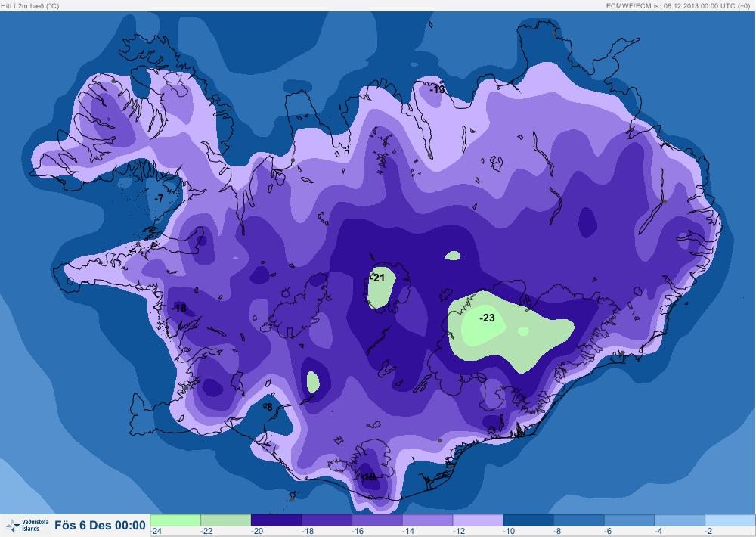This screenshot has width=756, height=537.
Task: Select the 'Hiti í 2m hæð (°C)' map title
Action: click(x=30, y=6)
